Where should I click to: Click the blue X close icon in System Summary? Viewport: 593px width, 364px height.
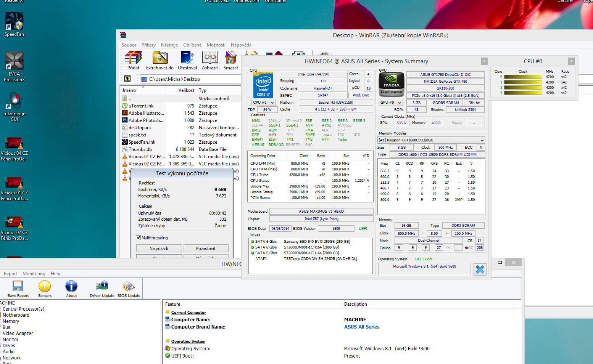click(x=480, y=269)
